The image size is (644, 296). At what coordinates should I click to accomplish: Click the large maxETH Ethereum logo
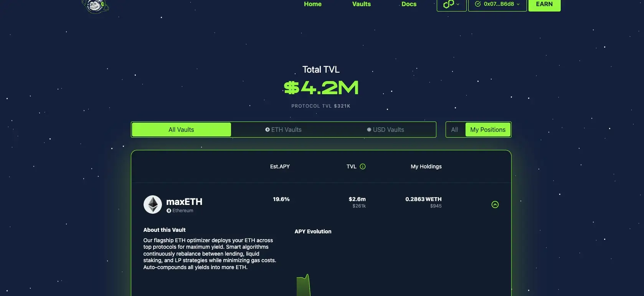[x=153, y=205]
